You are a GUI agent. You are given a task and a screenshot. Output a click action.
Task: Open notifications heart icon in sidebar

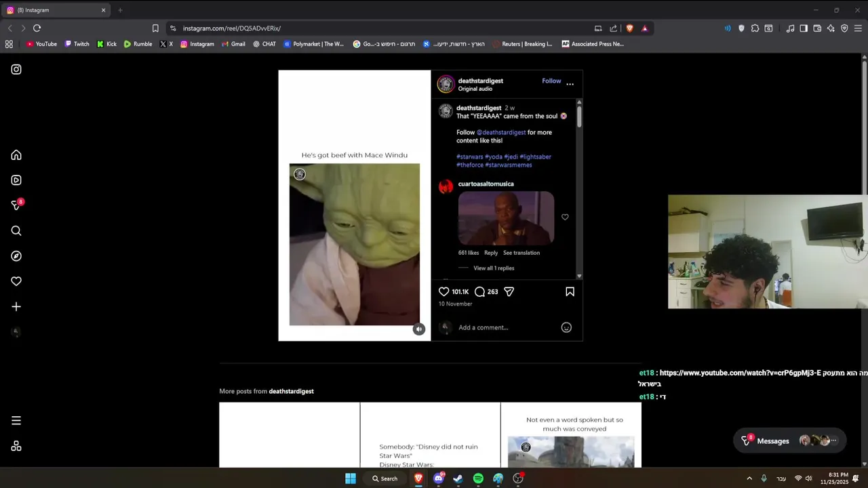click(16, 281)
